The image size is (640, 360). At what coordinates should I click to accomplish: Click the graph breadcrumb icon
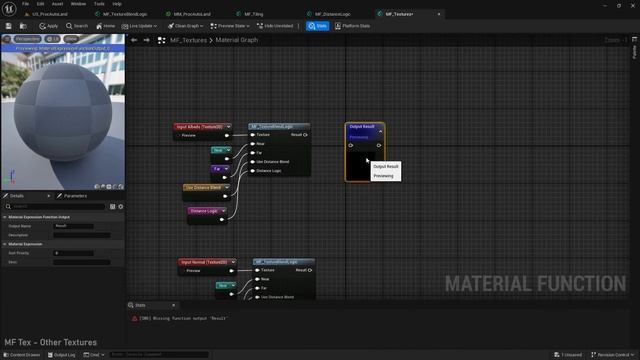pyautogui.click(x=162, y=40)
